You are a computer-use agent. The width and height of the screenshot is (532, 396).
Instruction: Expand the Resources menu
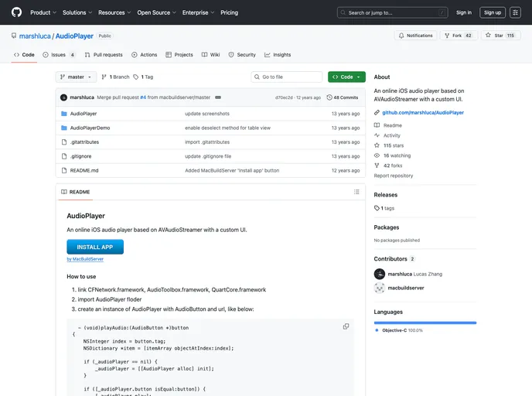tap(114, 12)
